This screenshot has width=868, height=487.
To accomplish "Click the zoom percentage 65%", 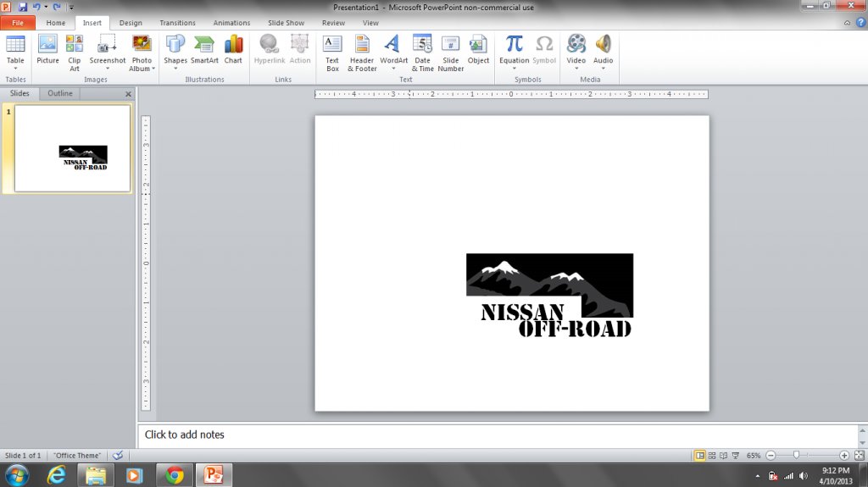I will [754, 456].
